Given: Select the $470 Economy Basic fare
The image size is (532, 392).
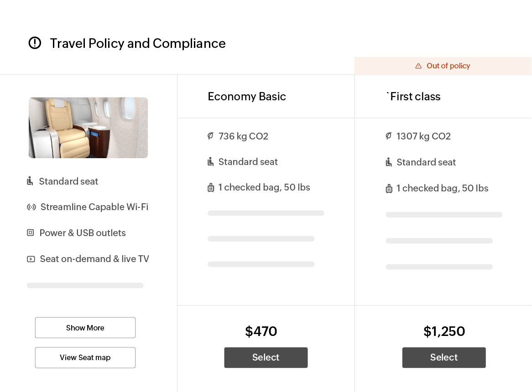Looking at the screenshot, I should click(266, 357).
